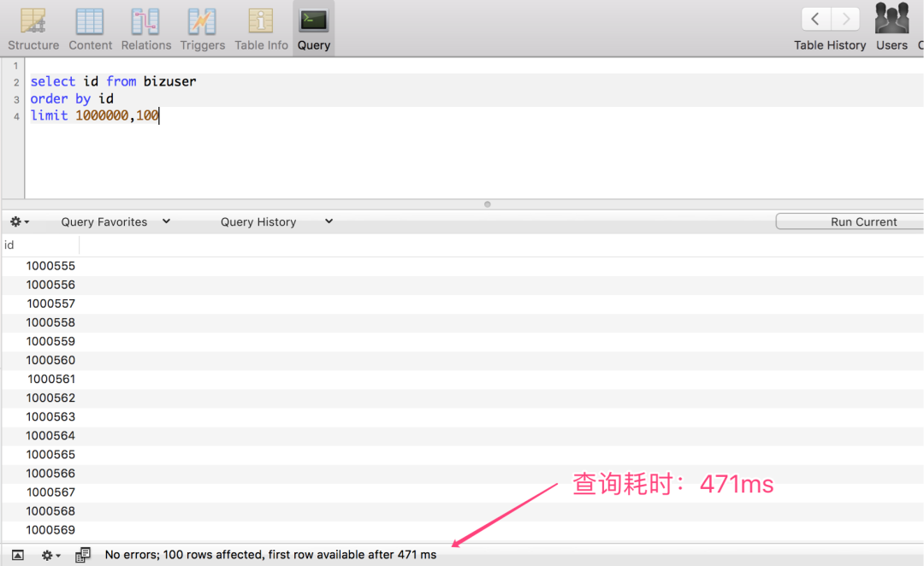The image size is (924, 566).
Task: Open the status bar gear menu
Action: 50,555
